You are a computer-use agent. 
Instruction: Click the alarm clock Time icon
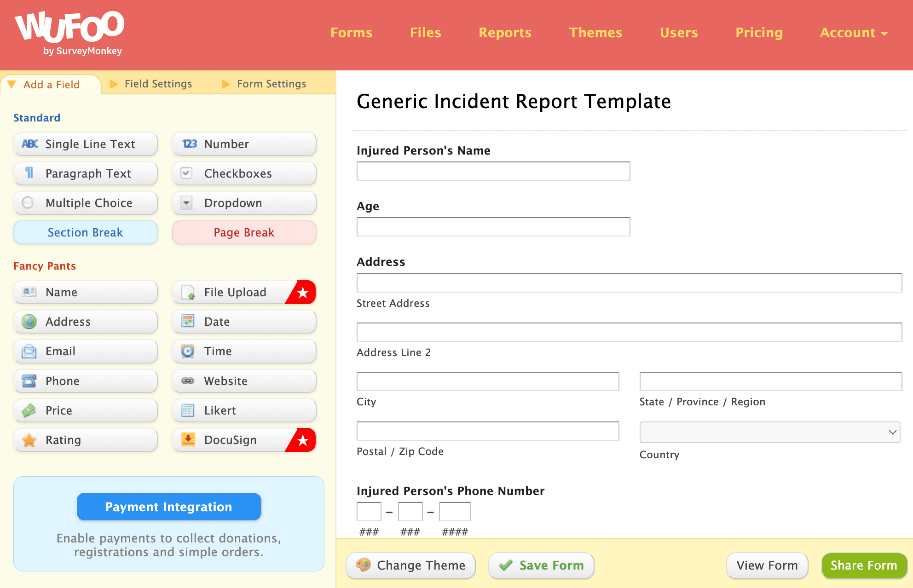click(188, 351)
